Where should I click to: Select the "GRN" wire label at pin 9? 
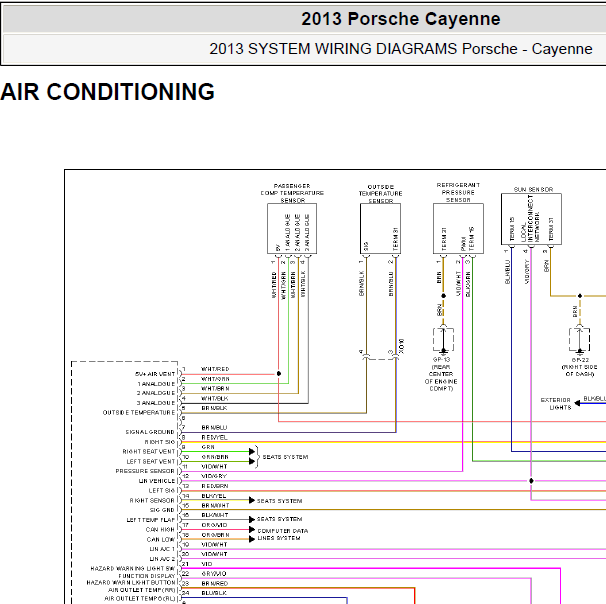click(x=208, y=447)
